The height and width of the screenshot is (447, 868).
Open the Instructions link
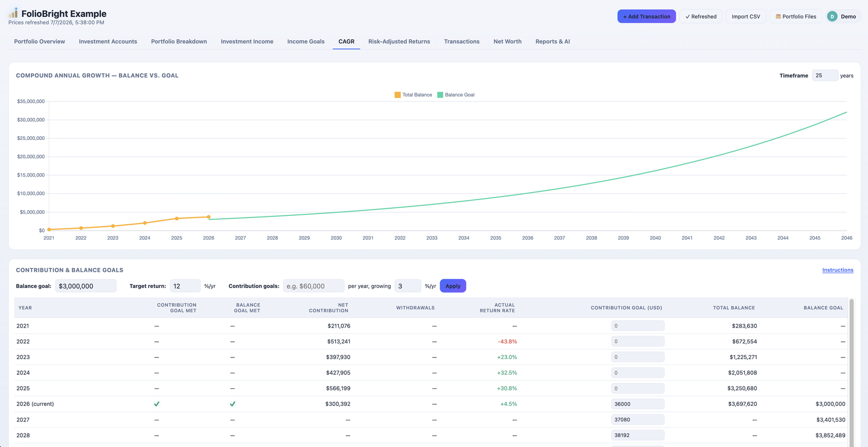pyautogui.click(x=838, y=270)
